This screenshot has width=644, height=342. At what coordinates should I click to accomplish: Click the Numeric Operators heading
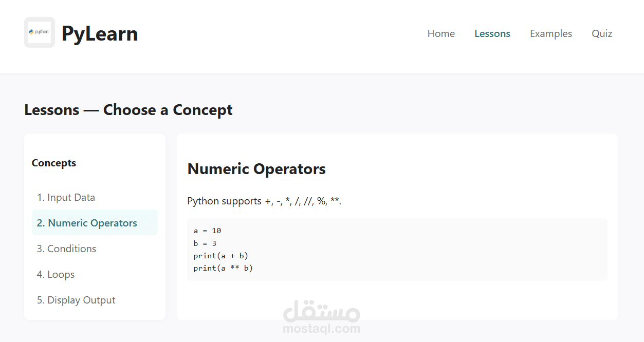pos(256,168)
